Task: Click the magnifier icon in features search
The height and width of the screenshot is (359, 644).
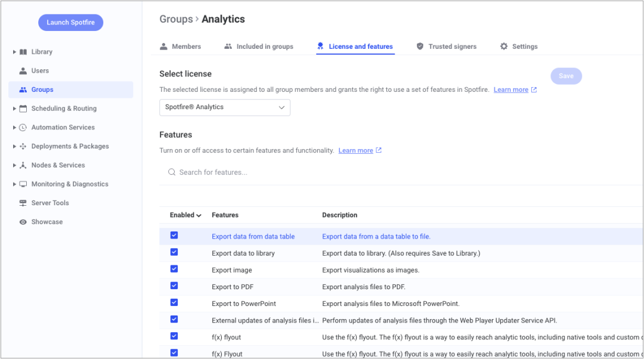Action: (172, 172)
